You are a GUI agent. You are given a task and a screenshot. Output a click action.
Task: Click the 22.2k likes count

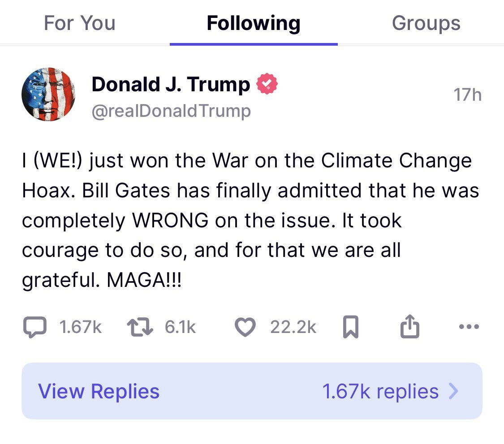pos(293,328)
